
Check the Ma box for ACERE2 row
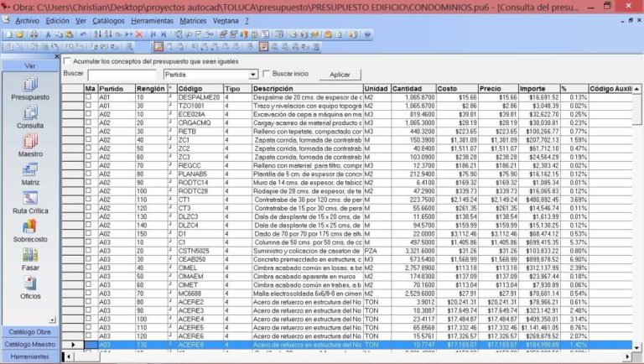(88, 302)
